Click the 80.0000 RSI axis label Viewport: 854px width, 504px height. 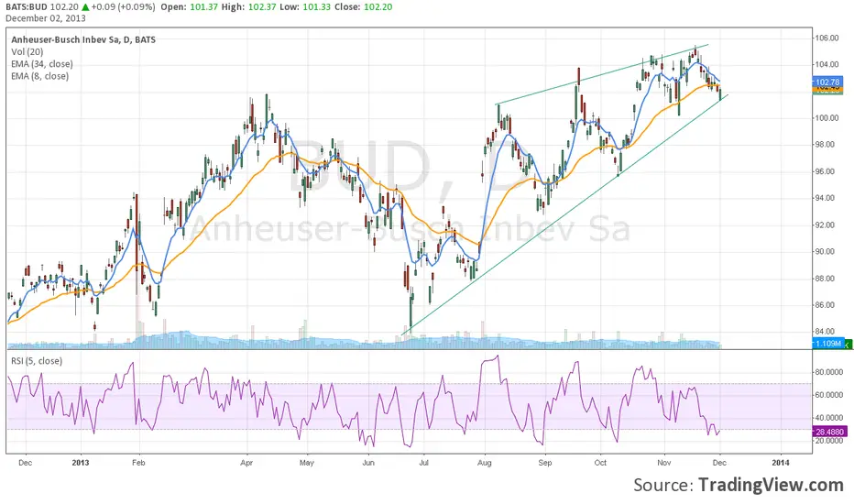[x=829, y=372]
